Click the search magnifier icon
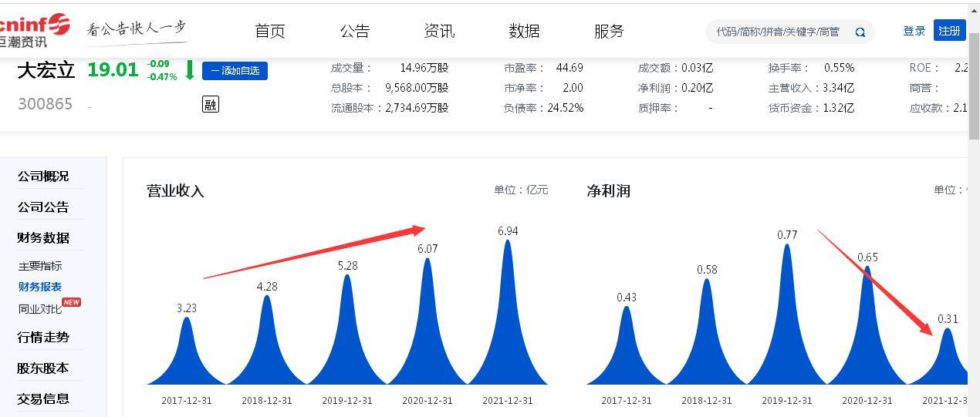 click(x=860, y=32)
